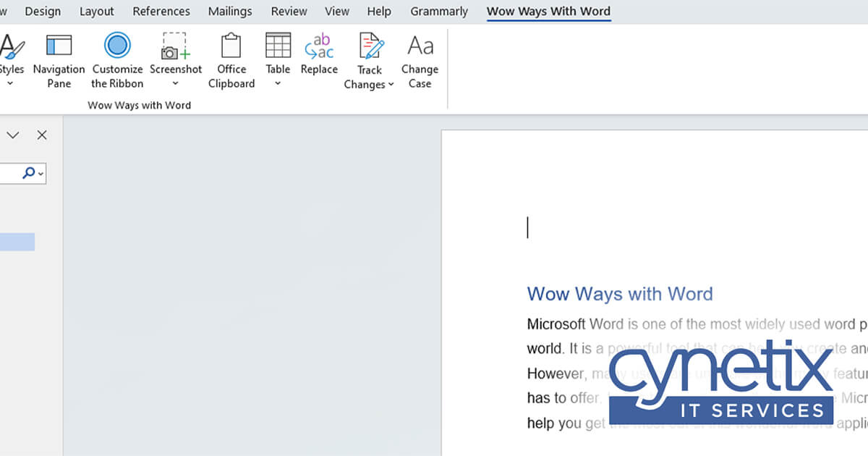Open the search options dropdown in Navigation pane
The width and height of the screenshot is (868, 456).
point(40,173)
